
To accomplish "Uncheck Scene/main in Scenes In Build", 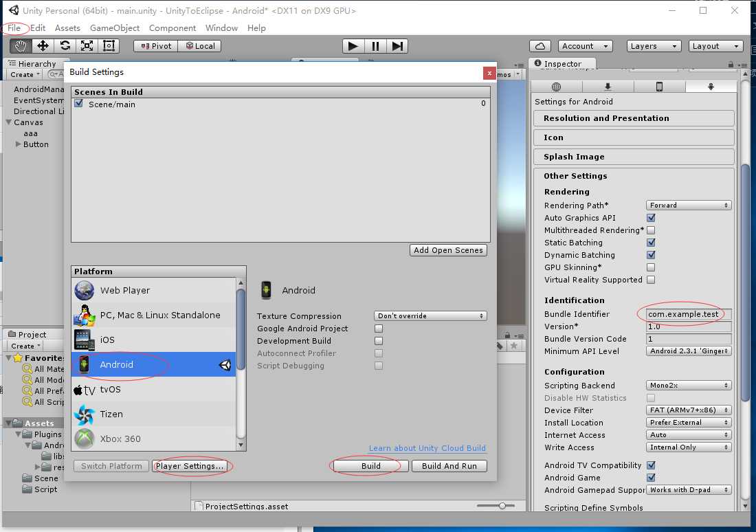I will coord(78,103).
